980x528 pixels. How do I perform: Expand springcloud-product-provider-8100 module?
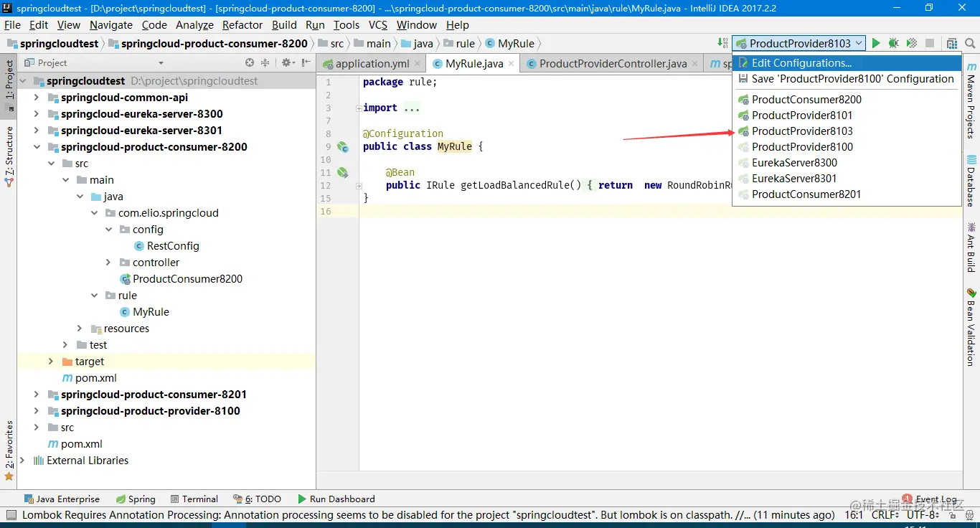37,411
